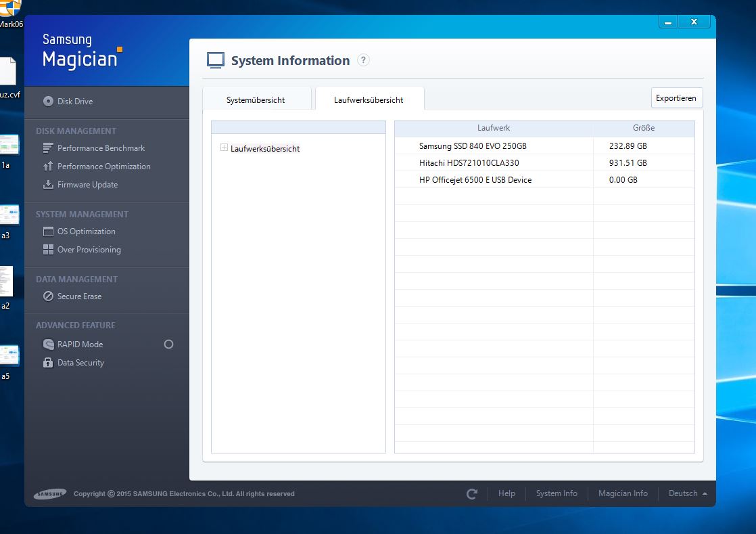Open help question mark beside System Information
756x534 pixels.
(x=363, y=60)
